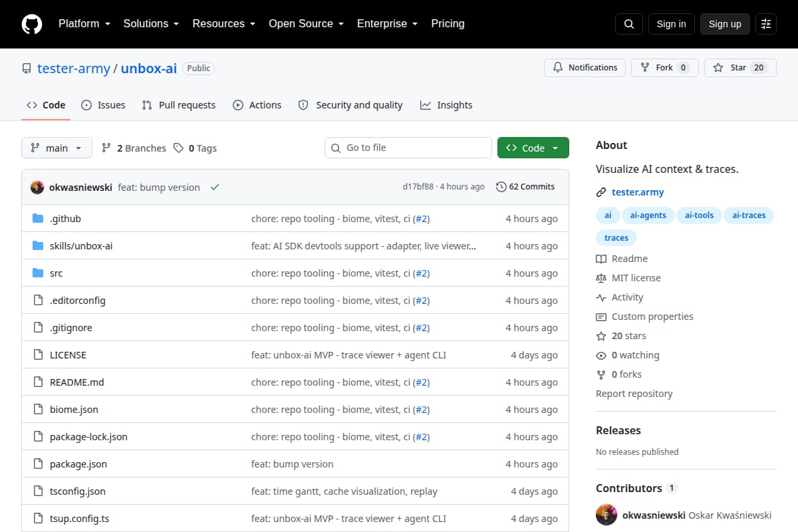Open the skills/unbox-ai folder

click(x=81, y=246)
